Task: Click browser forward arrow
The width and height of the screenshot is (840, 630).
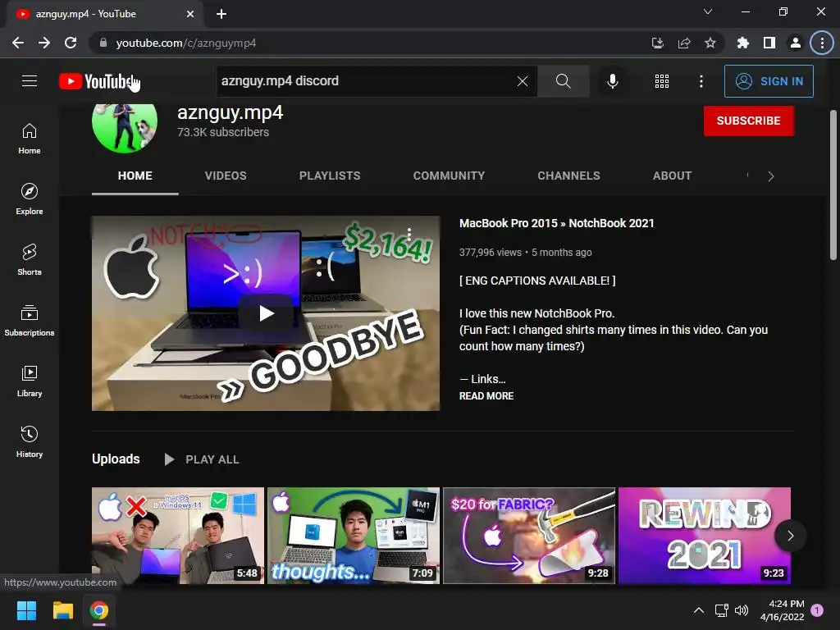Action: pos(44,43)
